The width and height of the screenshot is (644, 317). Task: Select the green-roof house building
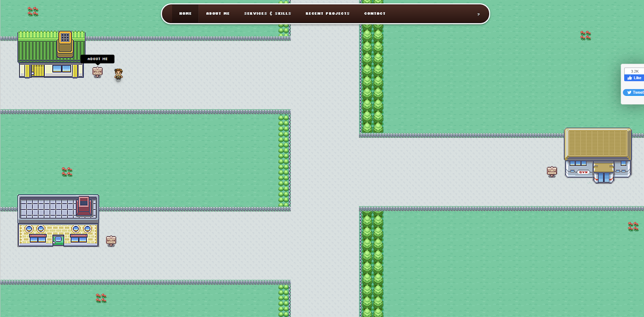pyautogui.click(x=51, y=54)
